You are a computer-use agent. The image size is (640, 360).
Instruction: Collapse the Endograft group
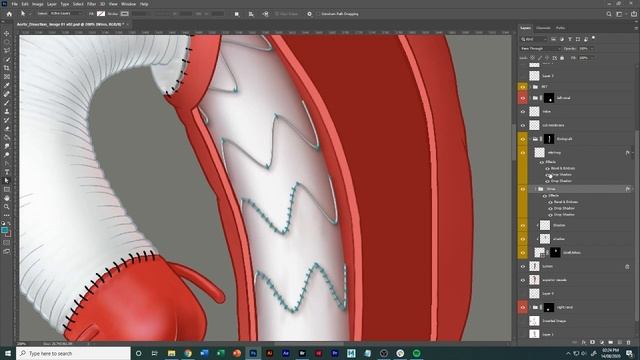[x=530, y=139]
